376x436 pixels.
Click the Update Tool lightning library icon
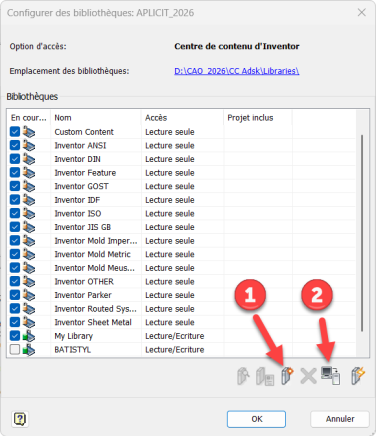click(x=358, y=376)
